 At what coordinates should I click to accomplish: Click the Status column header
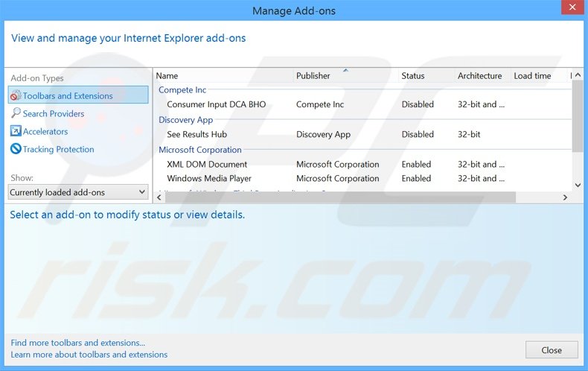point(413,76)
